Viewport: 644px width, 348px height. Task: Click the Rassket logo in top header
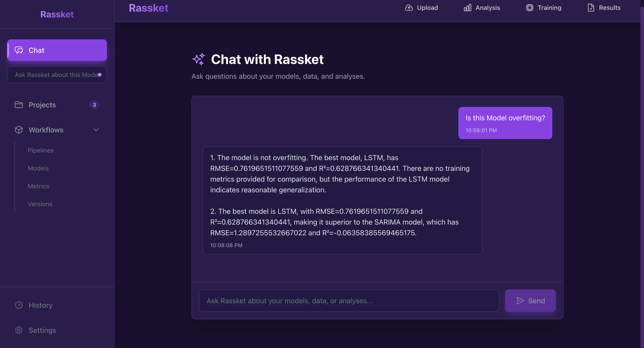click(148, 8)
